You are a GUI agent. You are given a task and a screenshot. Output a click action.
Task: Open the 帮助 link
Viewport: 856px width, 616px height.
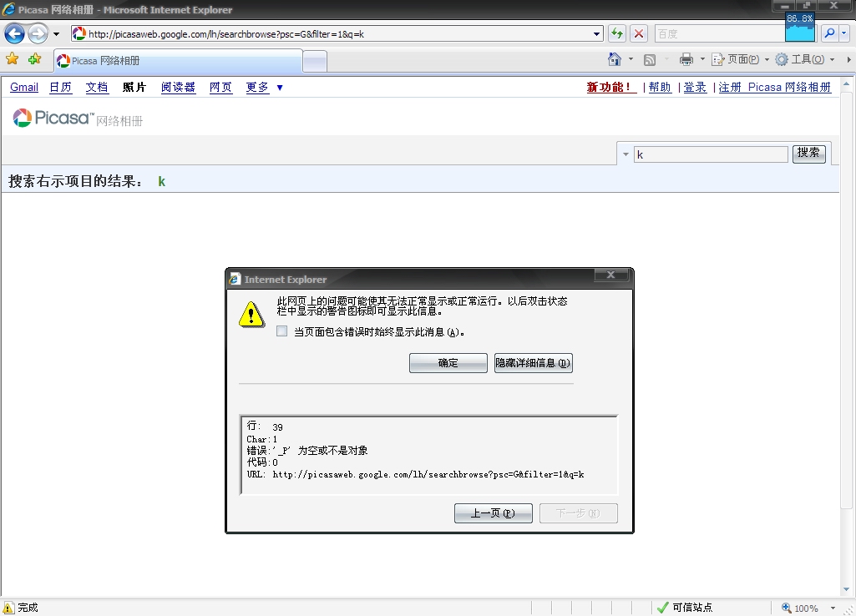coord(660,88)
